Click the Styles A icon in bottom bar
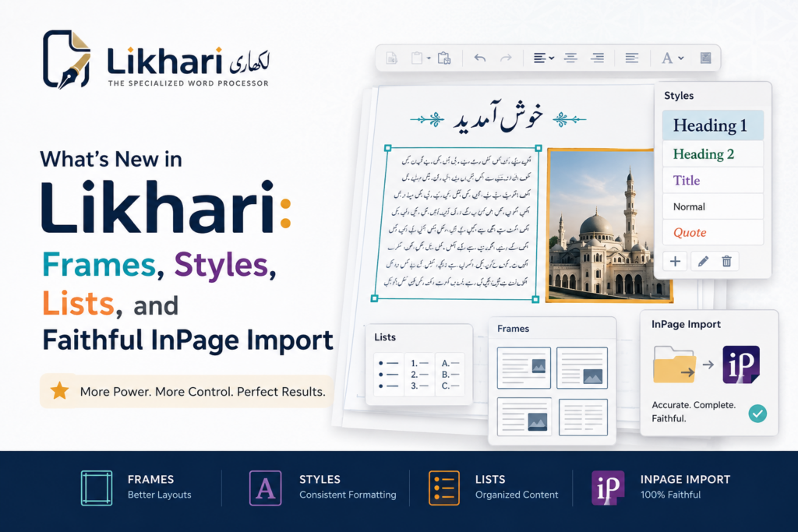The width and height of the screenshot is (798, 532). click(x=265, y=488)
